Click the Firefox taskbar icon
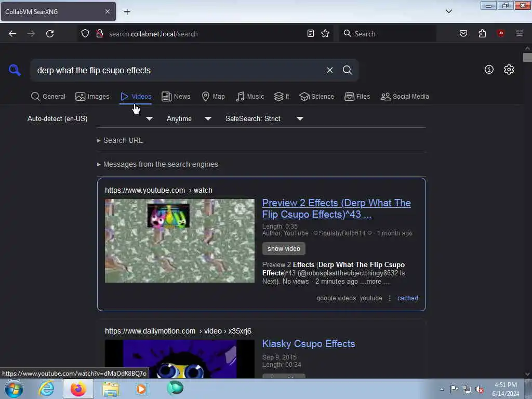 pos(78,389)
